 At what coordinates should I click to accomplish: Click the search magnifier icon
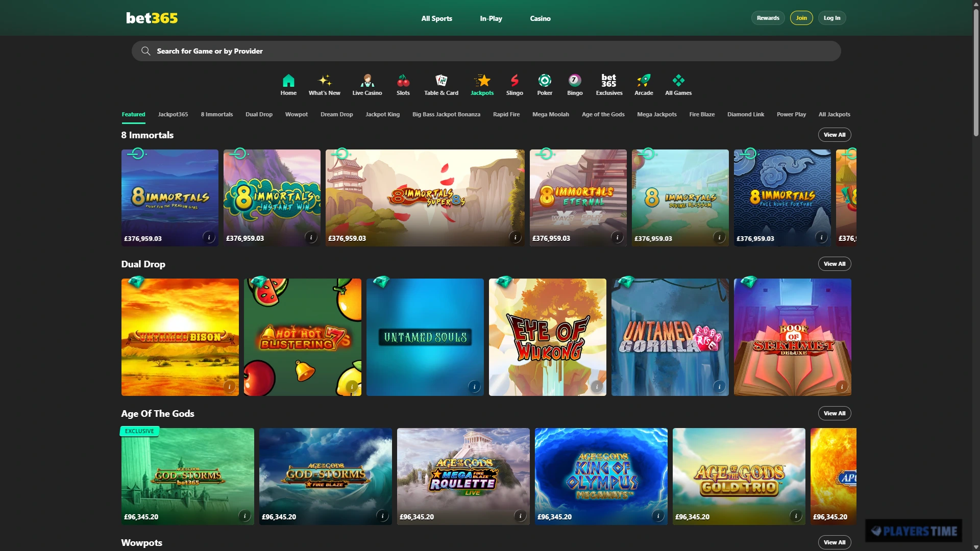pos(146,51)
